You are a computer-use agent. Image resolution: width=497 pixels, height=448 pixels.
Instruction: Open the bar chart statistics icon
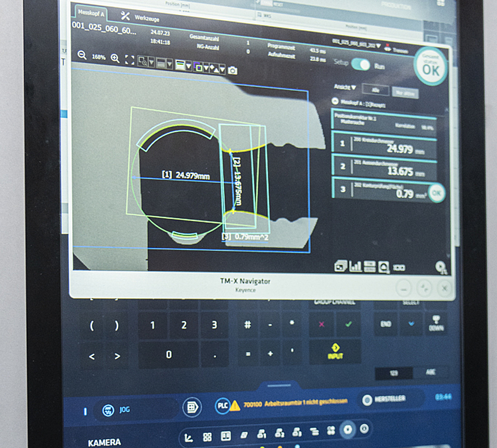tap(355, 266)
